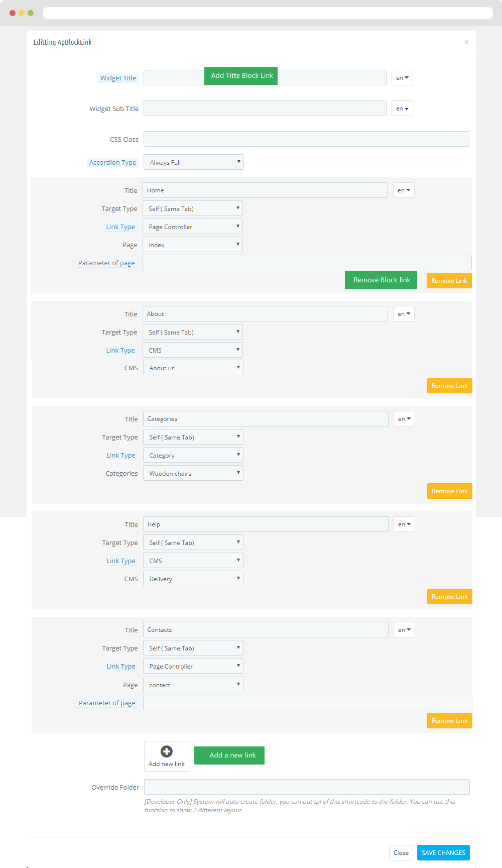Screen dimensions: 502x868
Task: Remove the Home link block
Action: pos(449,281)
